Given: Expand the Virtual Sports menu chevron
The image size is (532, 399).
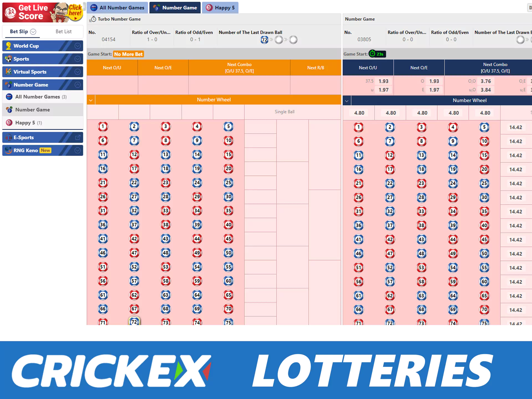Looking at the screenshot, I should click(x=78, y=72).
